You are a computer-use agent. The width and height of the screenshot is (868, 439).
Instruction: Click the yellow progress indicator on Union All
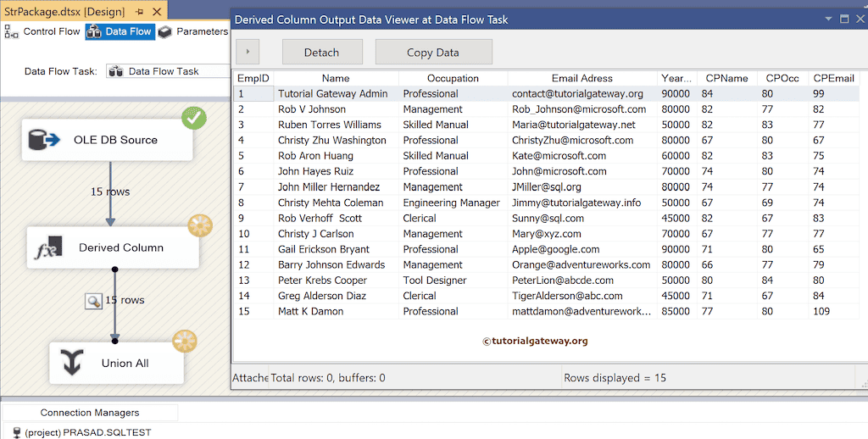point(185,342)
